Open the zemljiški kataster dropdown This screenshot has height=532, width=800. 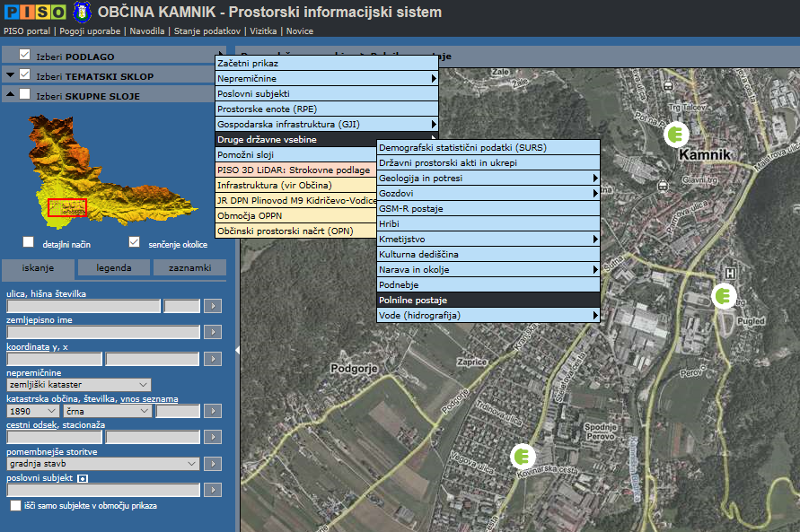coord(79,385)
